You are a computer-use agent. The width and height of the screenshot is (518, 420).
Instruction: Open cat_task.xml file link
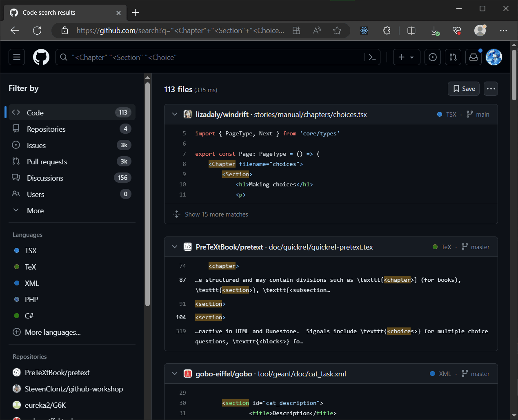[x=302, y=374]
